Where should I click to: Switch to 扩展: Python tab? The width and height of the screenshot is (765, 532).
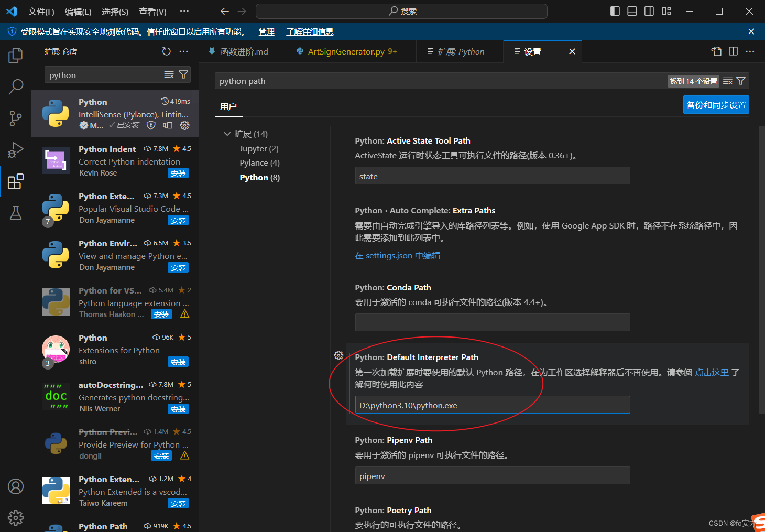[460, 51]
